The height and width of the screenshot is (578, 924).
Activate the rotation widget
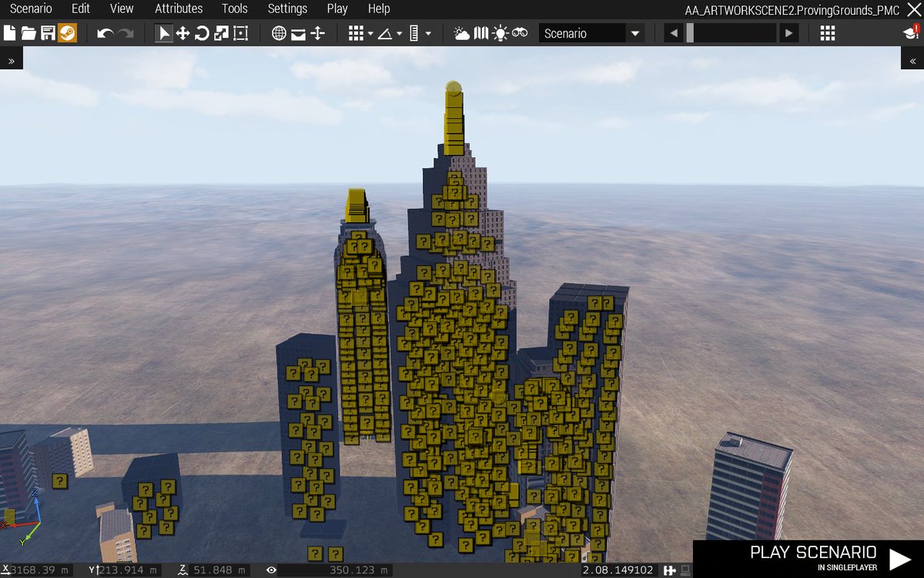(203, 33)
